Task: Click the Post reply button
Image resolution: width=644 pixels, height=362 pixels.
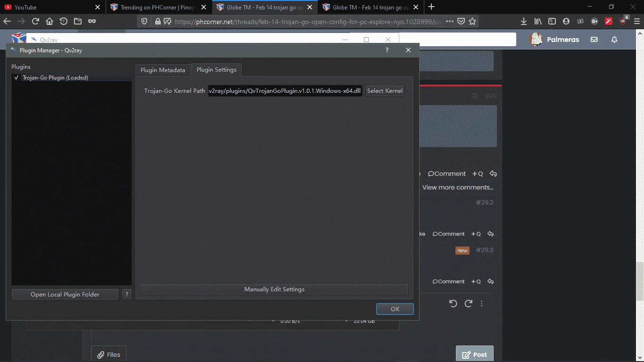Action: (x=474, y=354)
